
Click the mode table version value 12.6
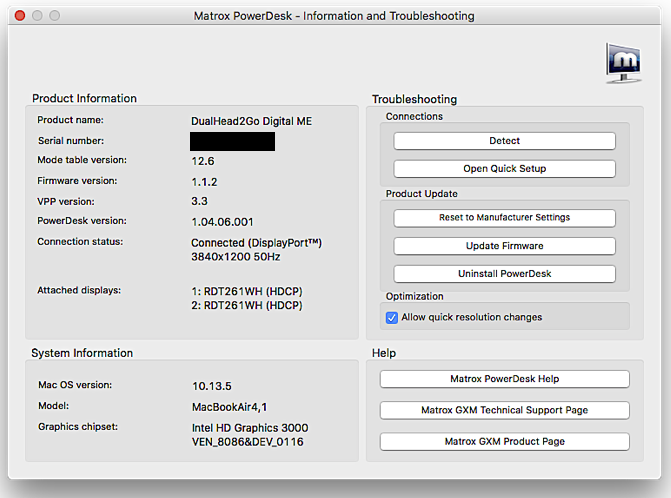[203, 161]
